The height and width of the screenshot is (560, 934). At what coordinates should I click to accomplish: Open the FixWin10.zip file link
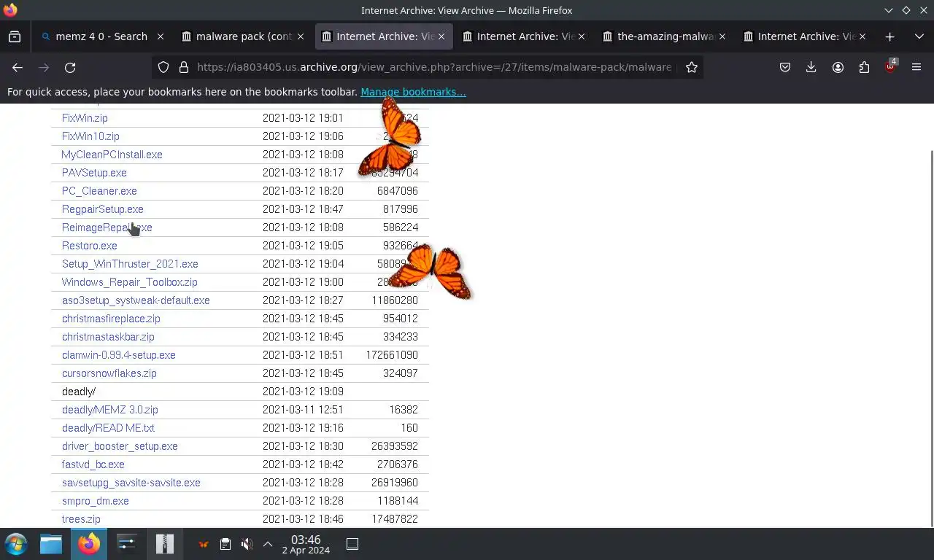[x=90, y=136]
